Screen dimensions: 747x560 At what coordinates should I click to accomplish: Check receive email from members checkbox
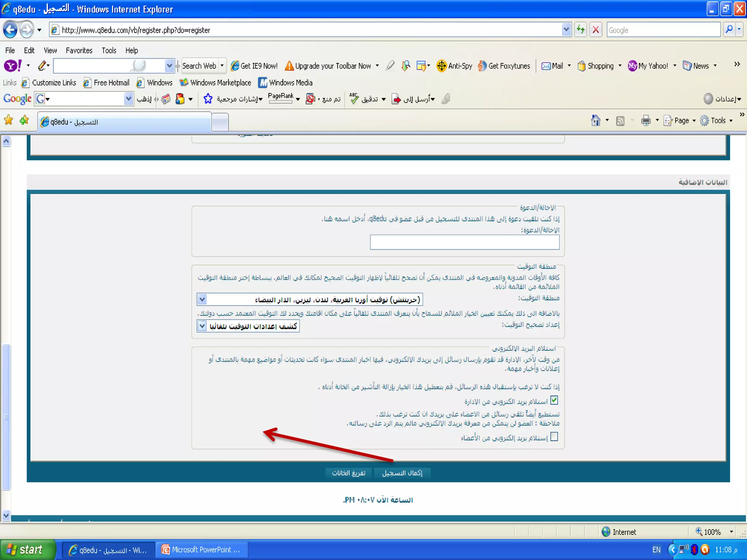pyautogui.click(x=554, y=436)
